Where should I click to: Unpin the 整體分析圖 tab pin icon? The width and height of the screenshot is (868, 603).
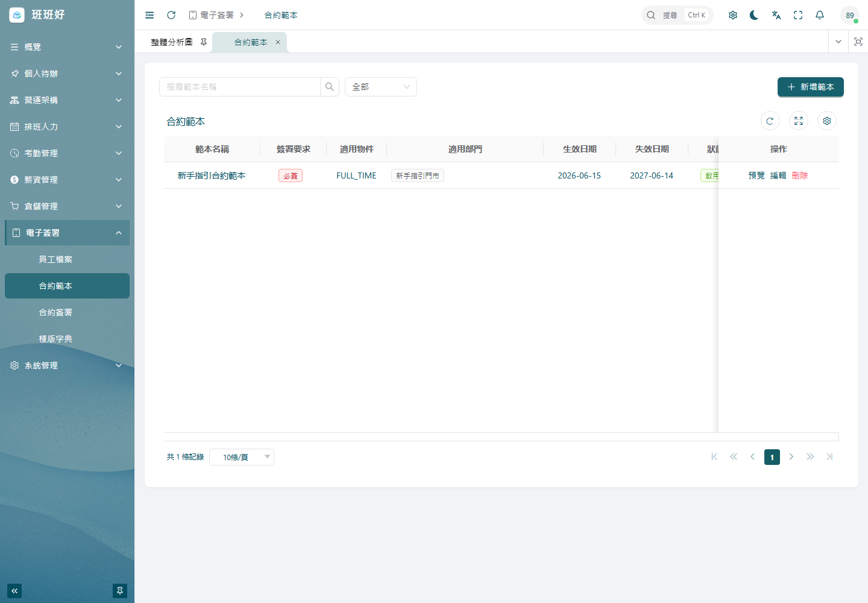(204, 42)
